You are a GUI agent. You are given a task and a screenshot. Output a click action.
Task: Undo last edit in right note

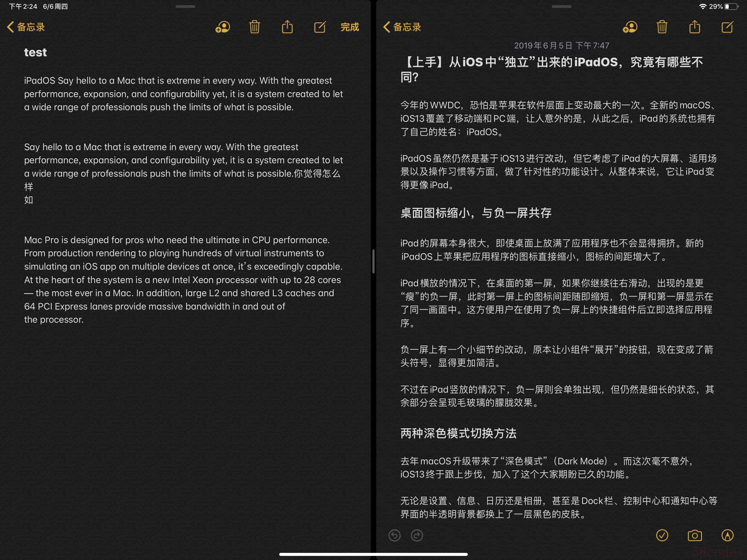pos(395,535)
